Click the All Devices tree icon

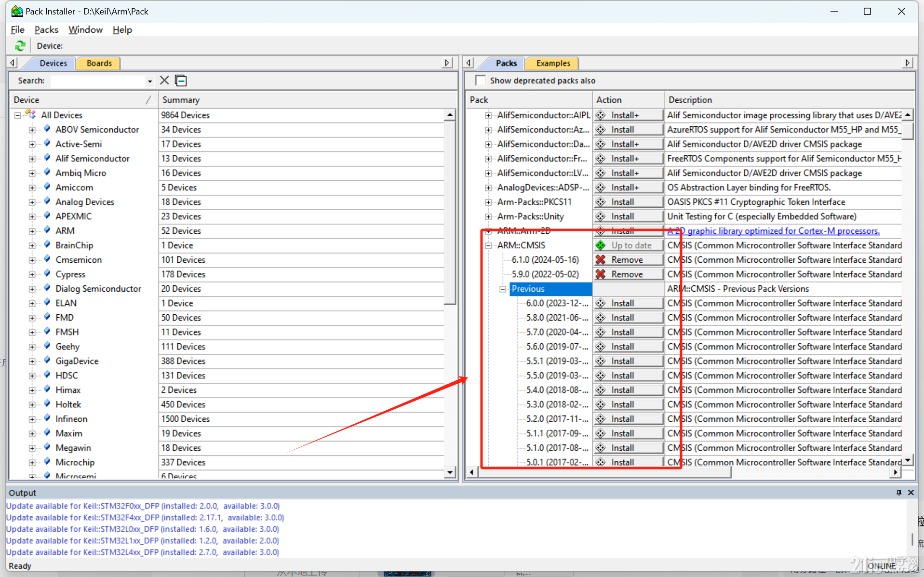click(x=31, y=114)
